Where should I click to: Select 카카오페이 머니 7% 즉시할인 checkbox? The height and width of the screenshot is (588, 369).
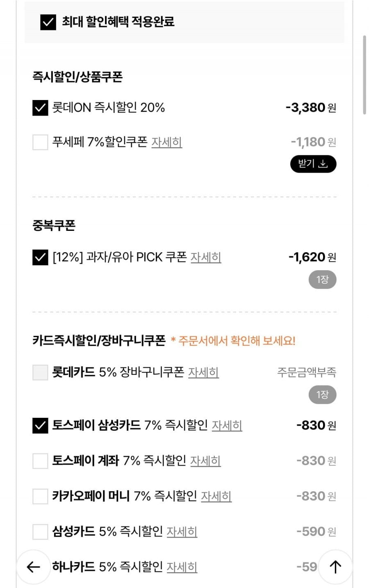click(40, 497)
